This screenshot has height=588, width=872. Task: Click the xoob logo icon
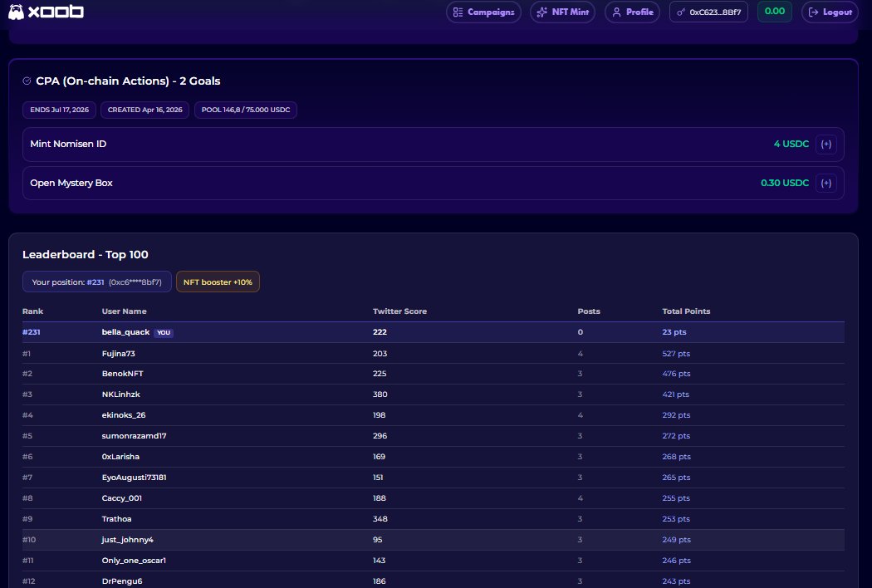tap(17, 12)
